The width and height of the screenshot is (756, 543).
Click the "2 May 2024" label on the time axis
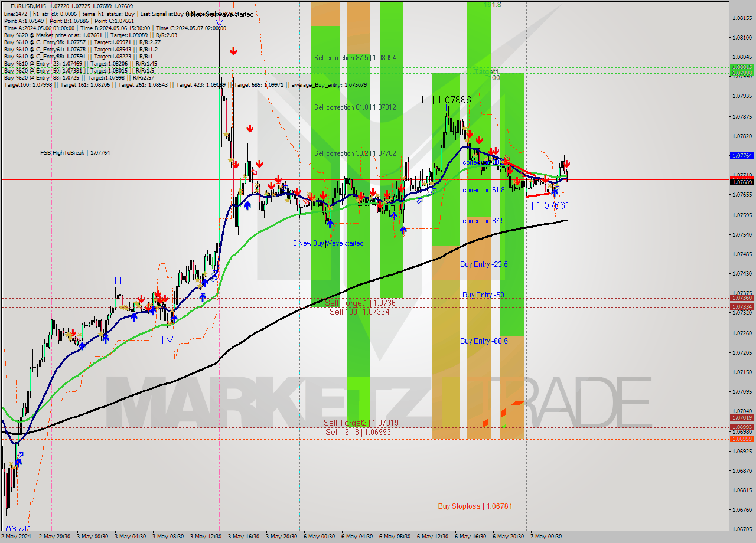15,537
